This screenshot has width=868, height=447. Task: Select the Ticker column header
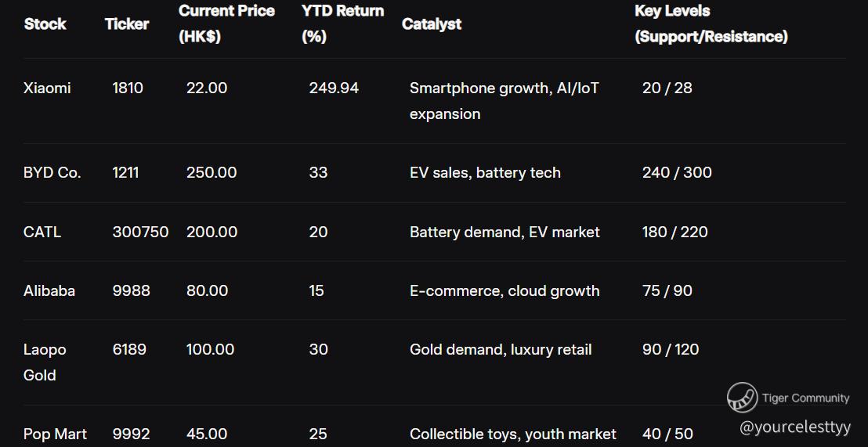[127, 23]
